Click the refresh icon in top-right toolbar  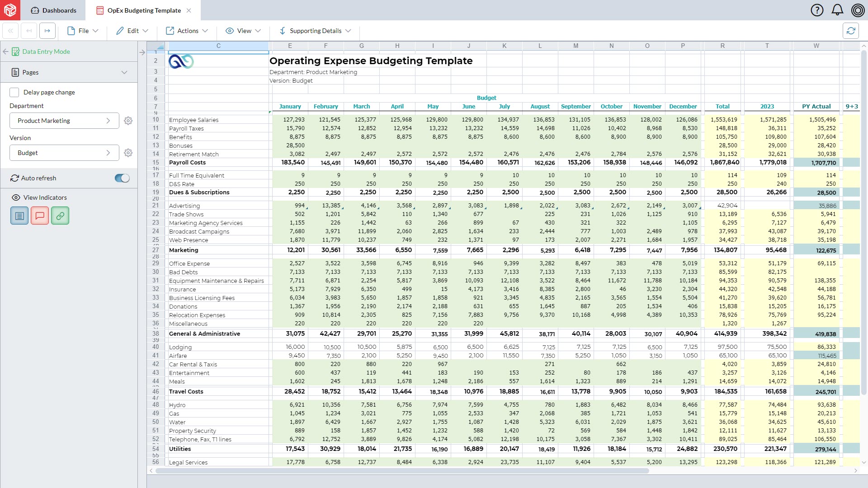tap(850, 31)
